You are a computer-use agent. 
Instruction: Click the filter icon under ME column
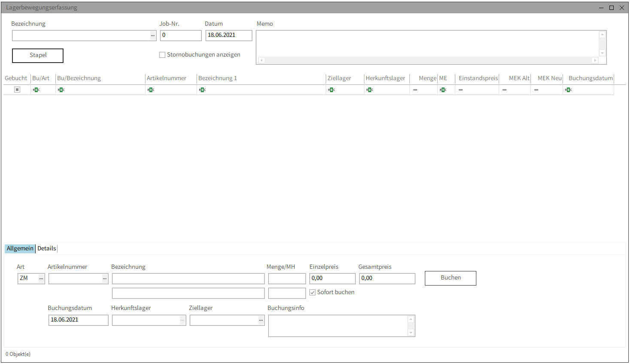coord(443,90)
